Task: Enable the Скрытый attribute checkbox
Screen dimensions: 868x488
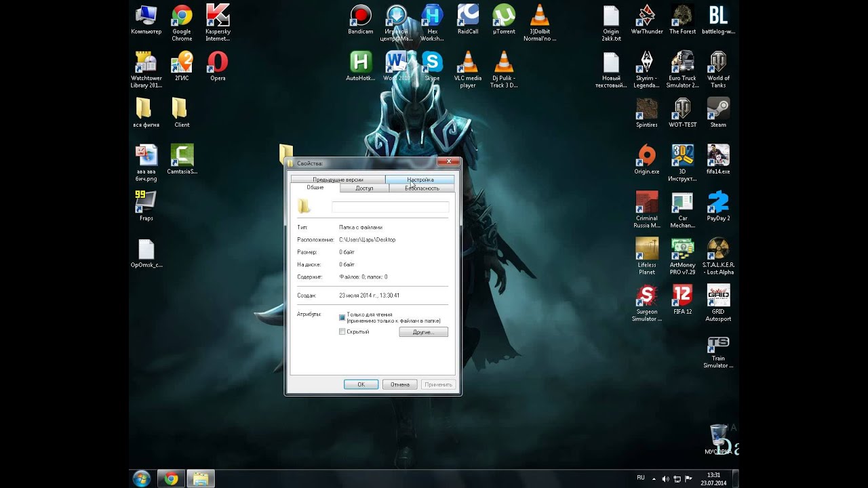Action: pos(342,331)
